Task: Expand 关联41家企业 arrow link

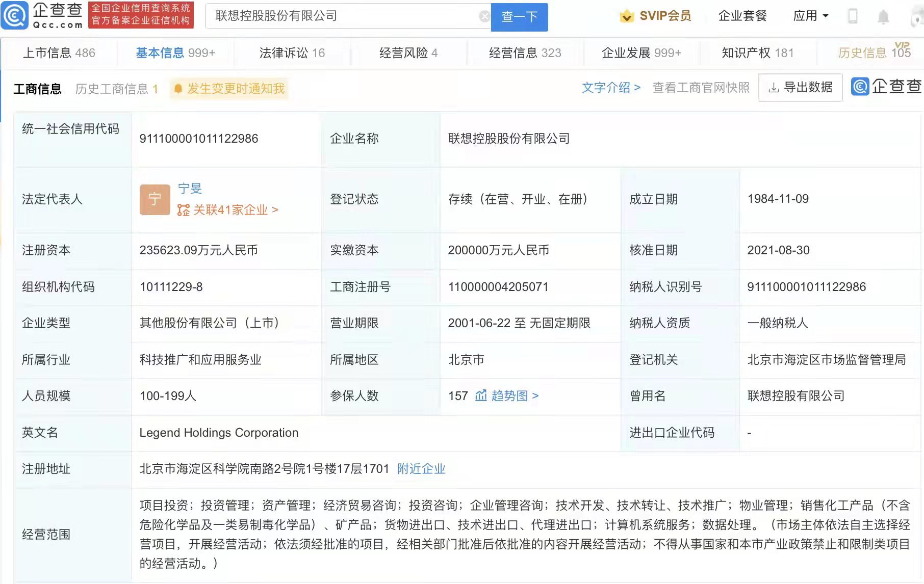Action: 227,210
